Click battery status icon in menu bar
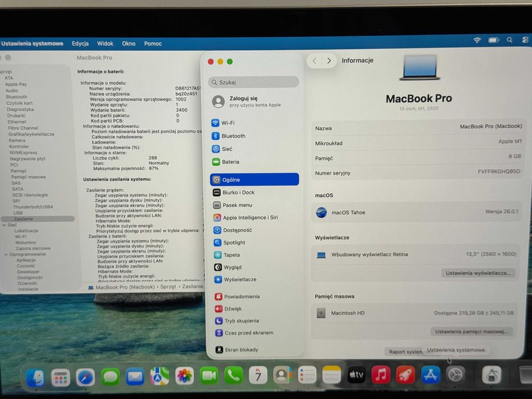The width and height of the screenshot is (532, 399). [494, 40]
